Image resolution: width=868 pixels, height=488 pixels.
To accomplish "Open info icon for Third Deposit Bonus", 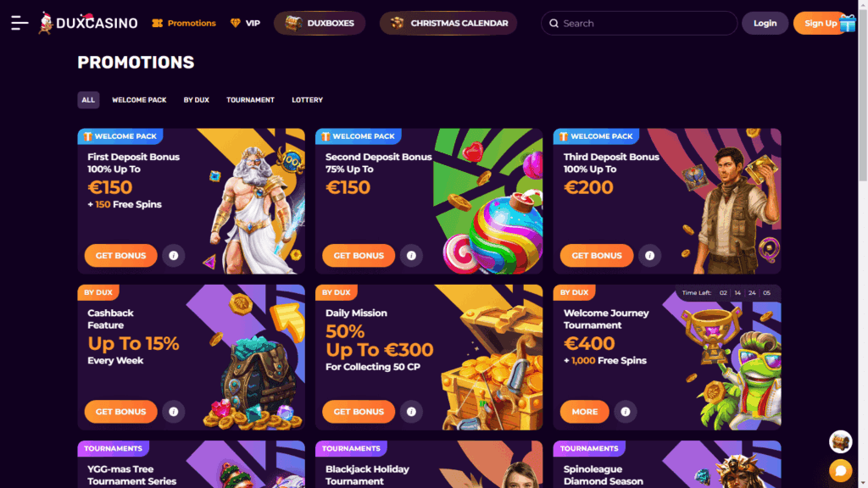I will [x=649, y=256].
